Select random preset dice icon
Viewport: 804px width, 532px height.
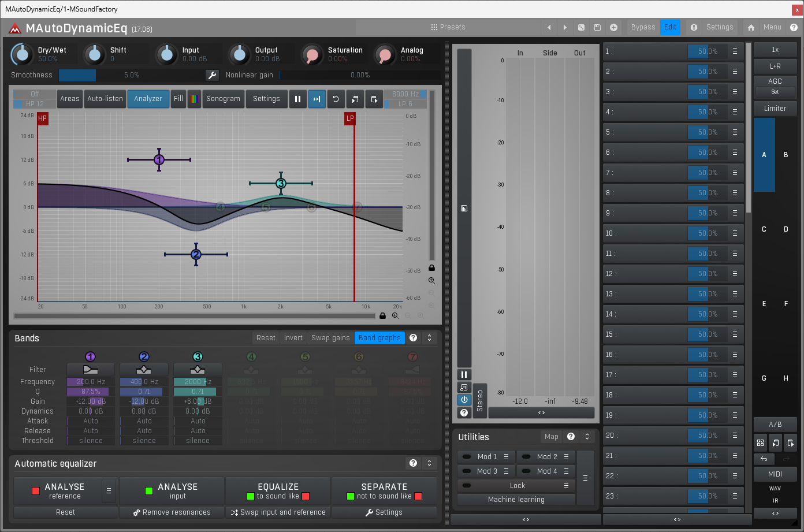pyautogui.click(x=581, y=27)
